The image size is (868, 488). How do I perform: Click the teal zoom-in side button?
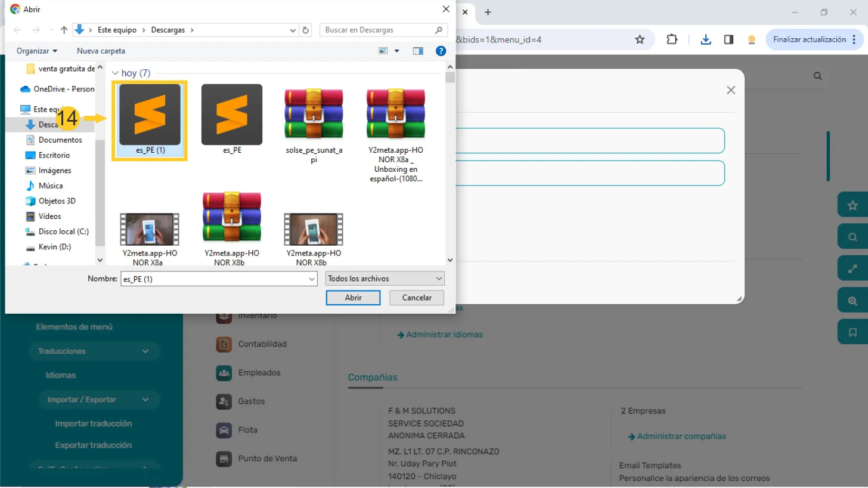click(x=852, y=301)
